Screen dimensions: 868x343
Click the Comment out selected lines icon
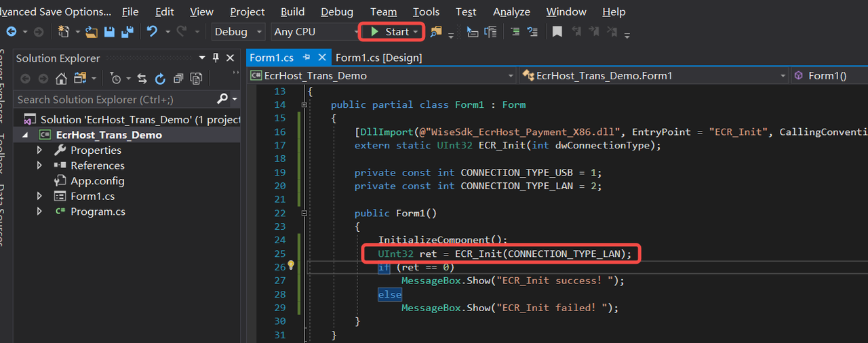(x=515, y=32)
